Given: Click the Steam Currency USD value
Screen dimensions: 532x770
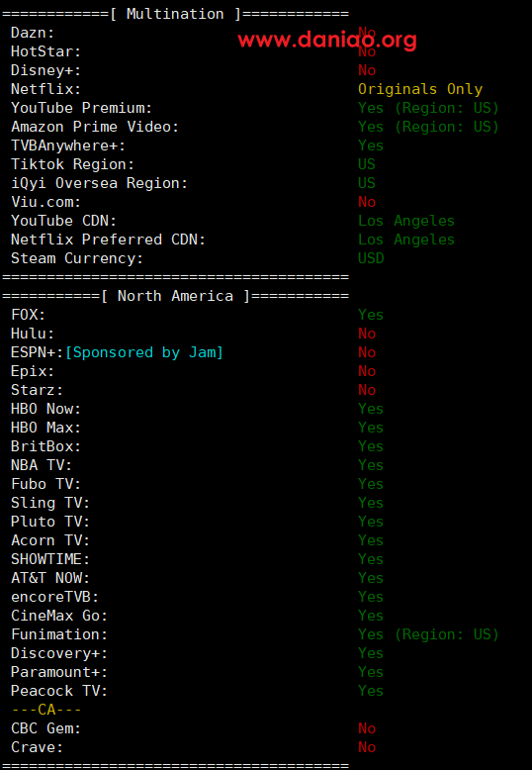Looking at the screenshot, I should [371, 258].
